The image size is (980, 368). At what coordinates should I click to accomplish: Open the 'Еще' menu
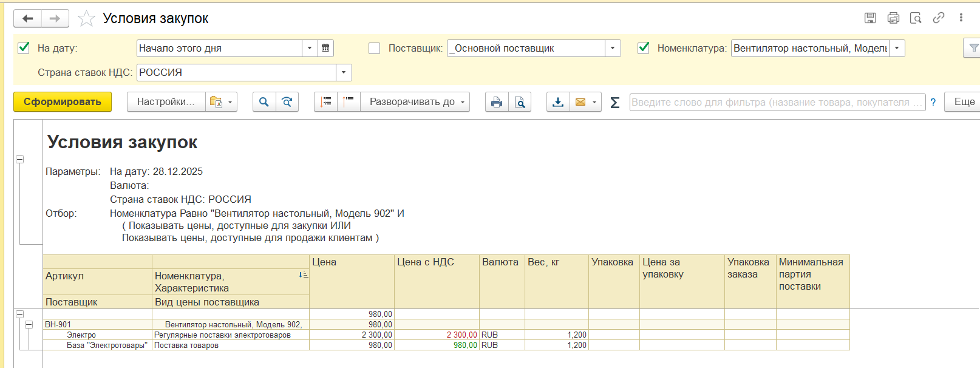(963, 102)
